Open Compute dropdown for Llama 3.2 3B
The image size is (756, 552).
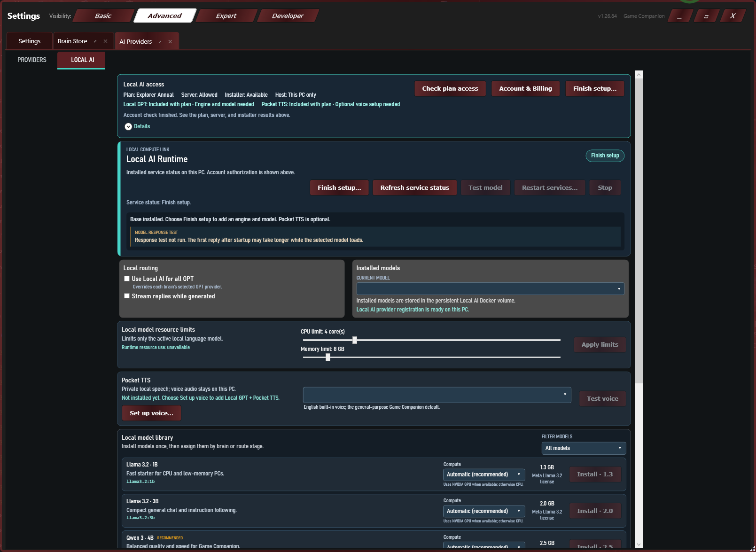tap(483, 511)
